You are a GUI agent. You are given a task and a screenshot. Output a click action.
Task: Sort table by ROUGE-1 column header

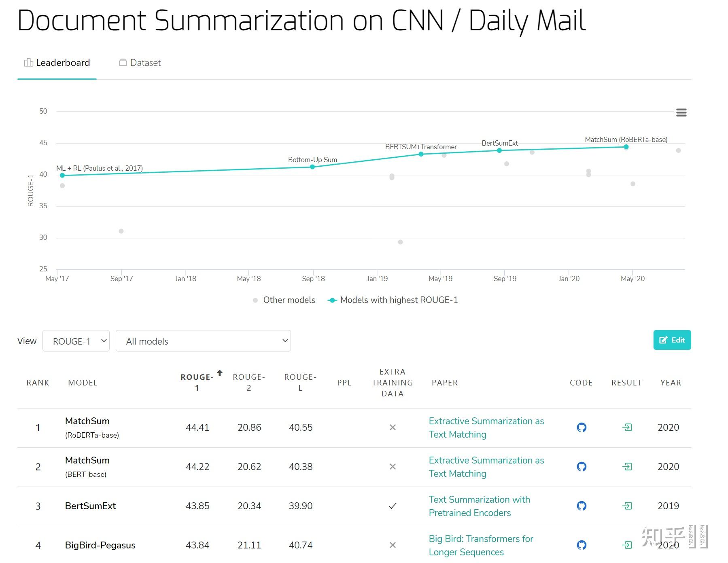pyautogui.click(x=197, y=382)
